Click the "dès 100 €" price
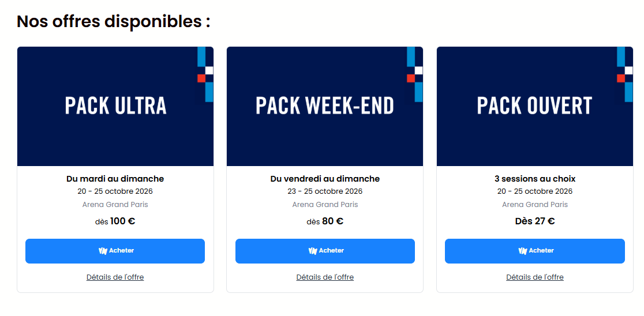Screen dimensions: 644x316 click(115, 221)
